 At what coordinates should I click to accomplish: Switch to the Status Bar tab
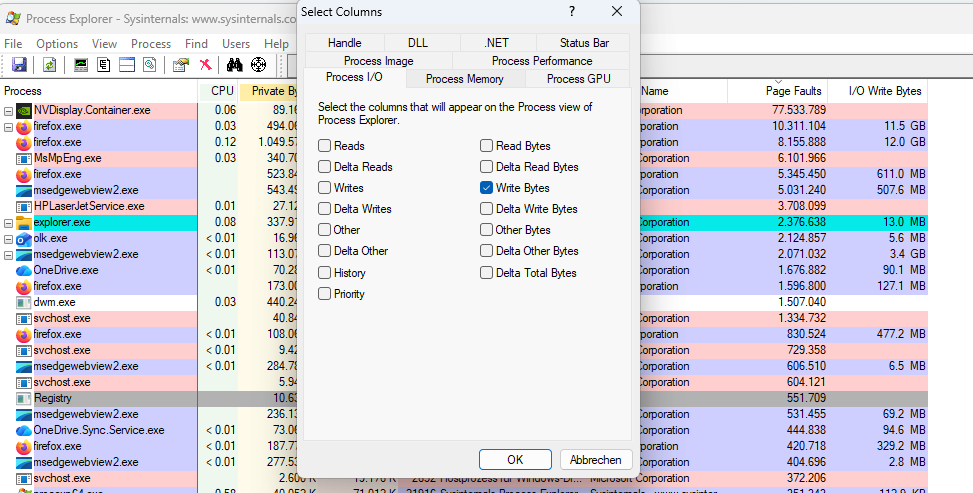[584, 43]
